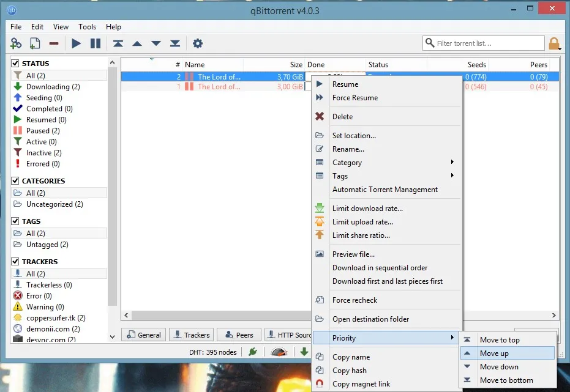Open the Help menu
The height and width of the screenshot is (392, 570).
coord(113,27)
